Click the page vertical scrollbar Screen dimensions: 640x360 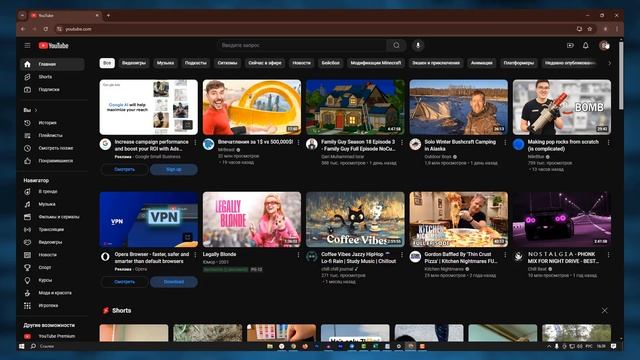(621, 76)
